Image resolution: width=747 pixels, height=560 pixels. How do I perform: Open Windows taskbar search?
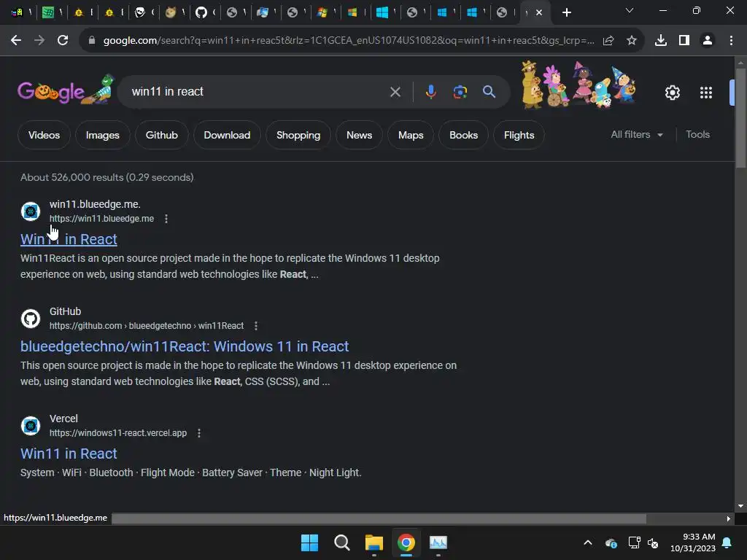(x=341, y=542)
